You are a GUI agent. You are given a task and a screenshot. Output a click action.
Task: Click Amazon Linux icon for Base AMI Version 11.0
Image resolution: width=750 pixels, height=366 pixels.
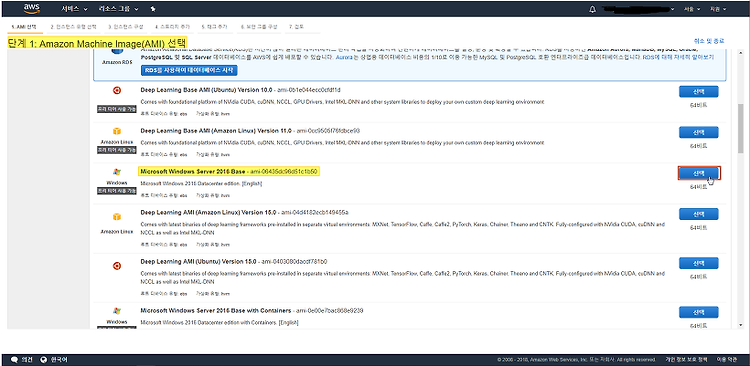(117, 131)
